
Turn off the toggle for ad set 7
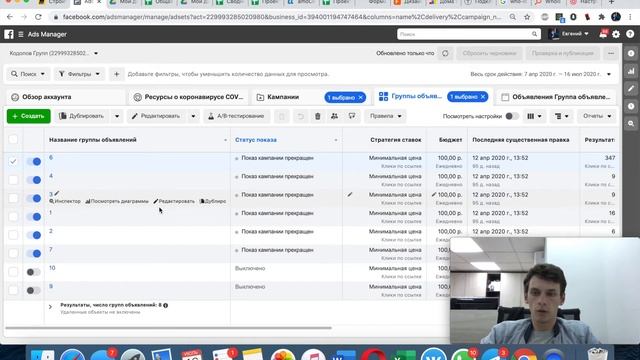click(x=33, y=253)
